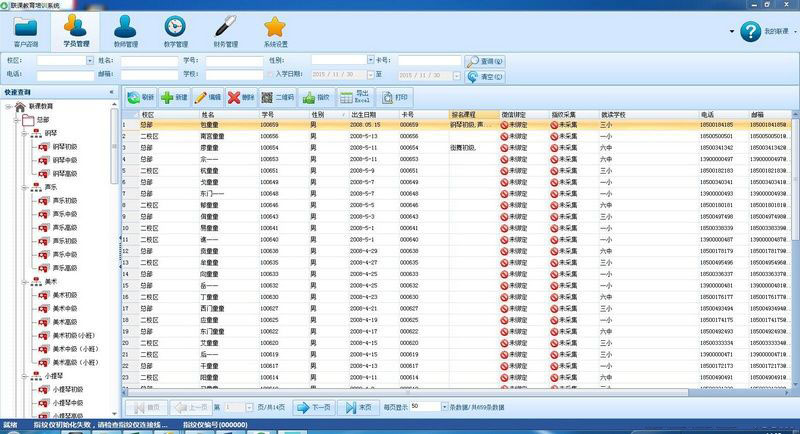Open the 系统设置 star module

pyautogui.click(x=276, y=32)
